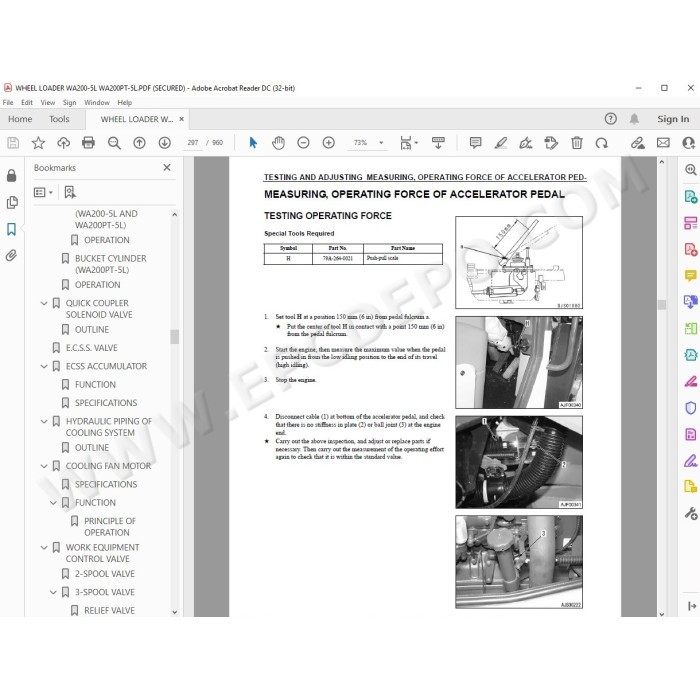700x700 pixels.
Task: Open the View menu
Action: pyautogui.click(x=48, y=103)
